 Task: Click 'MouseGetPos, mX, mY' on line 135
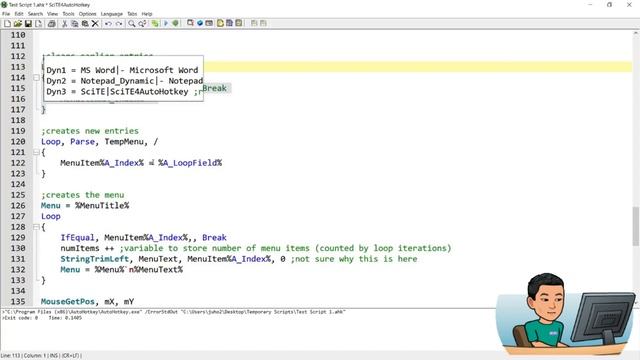coord(87,302)
